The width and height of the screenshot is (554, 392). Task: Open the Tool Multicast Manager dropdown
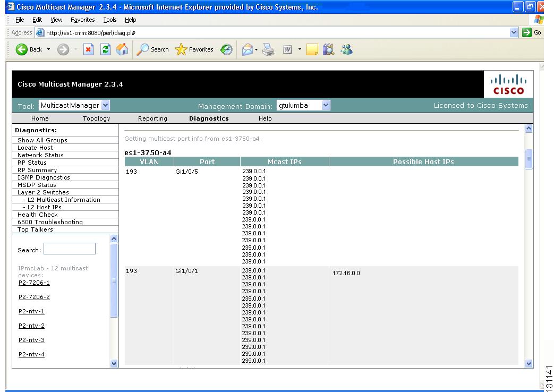(74, 105)
